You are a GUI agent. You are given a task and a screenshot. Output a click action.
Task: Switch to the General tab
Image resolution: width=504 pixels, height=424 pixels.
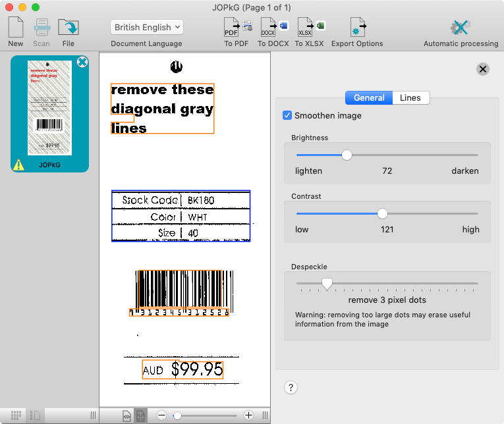pyautogui.click(x=369, y=97)
